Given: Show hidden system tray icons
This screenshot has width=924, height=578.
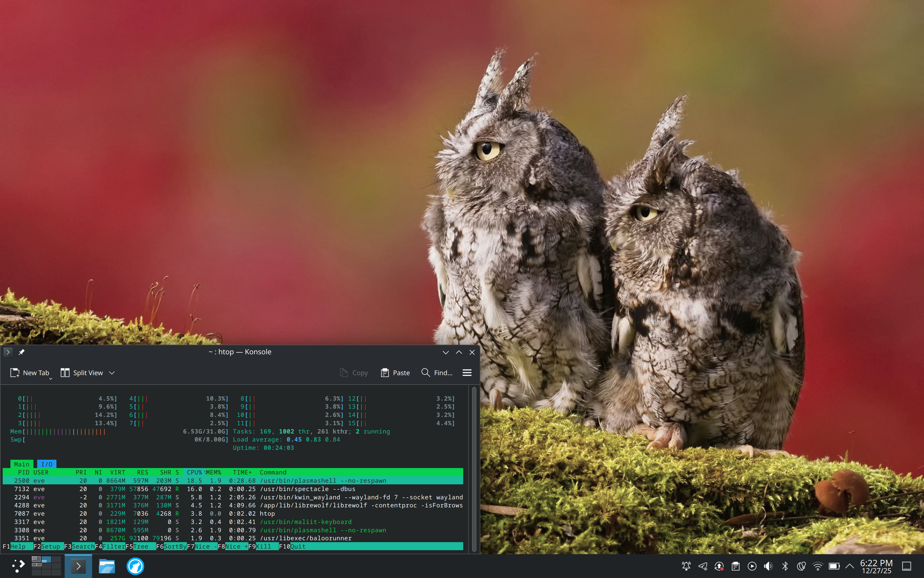Looking at the screenshot, I should (849, 566).
